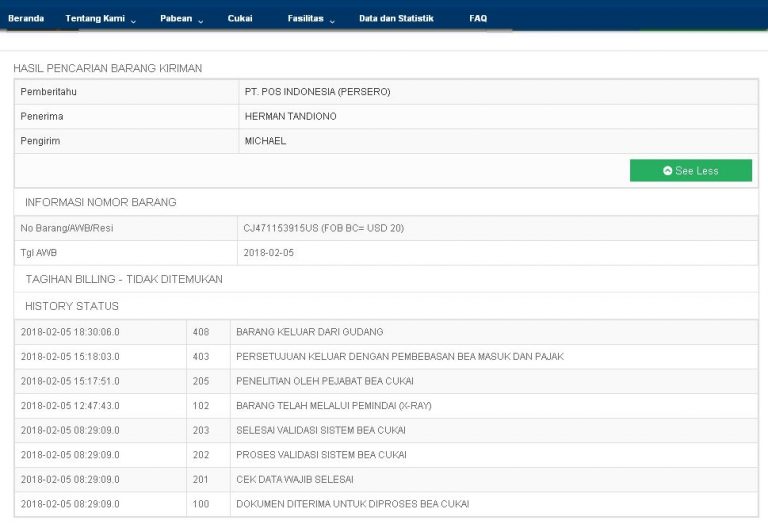Screen dimensions: 768x528
Task: Click the Pengirim label cell
Action: (126, 141)
